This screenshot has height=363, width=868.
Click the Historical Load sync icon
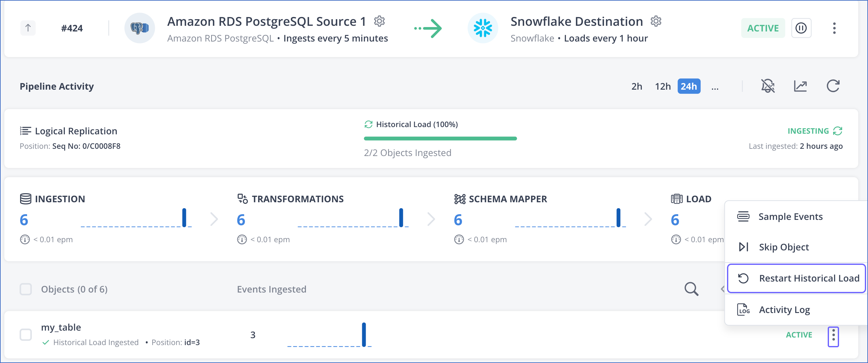(368, 124)
